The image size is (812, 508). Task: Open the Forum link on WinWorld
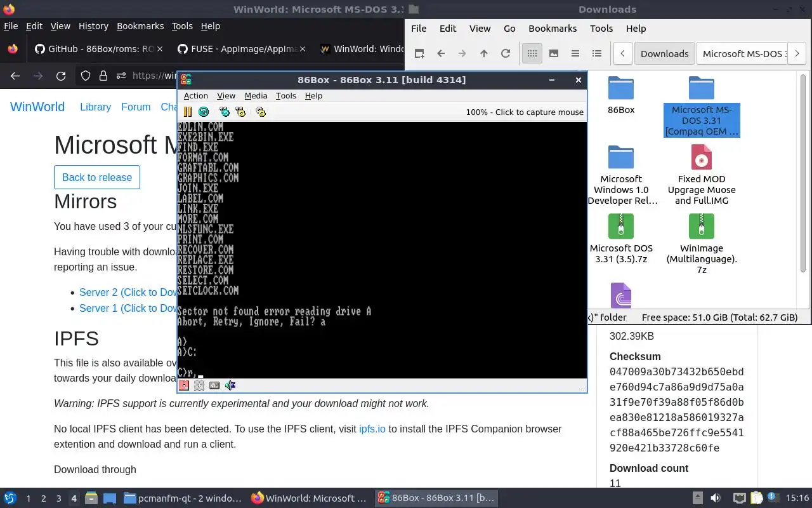pos(136,107)
